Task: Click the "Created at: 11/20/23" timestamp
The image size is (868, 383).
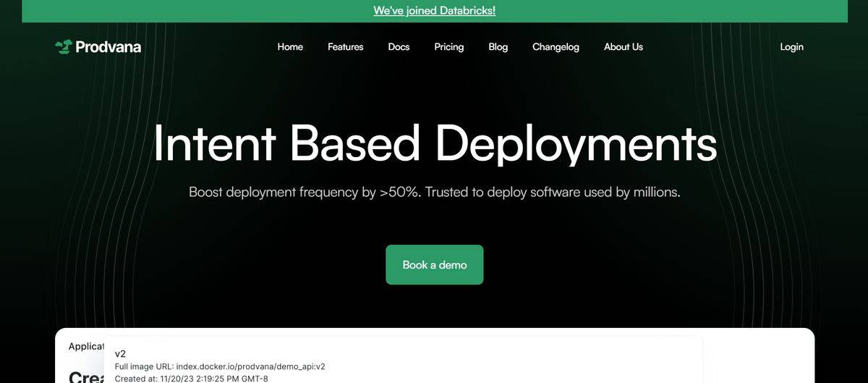Action: click(192, 378)
